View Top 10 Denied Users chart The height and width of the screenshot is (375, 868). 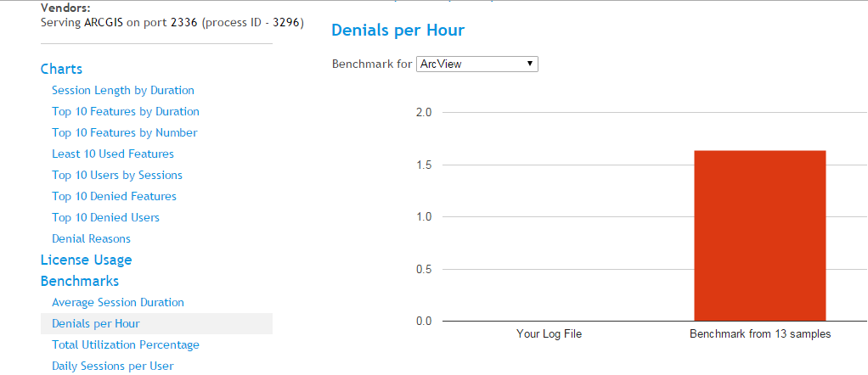[106, 217]
